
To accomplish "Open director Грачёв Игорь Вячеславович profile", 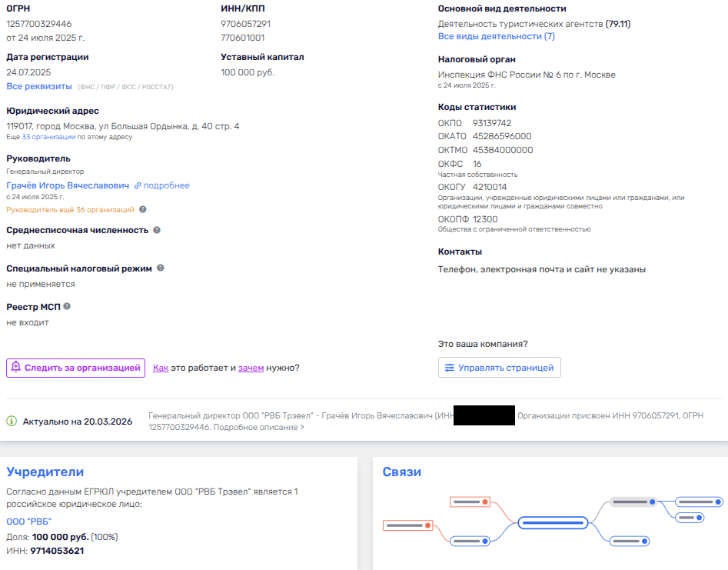I will (x=68, y=185).
